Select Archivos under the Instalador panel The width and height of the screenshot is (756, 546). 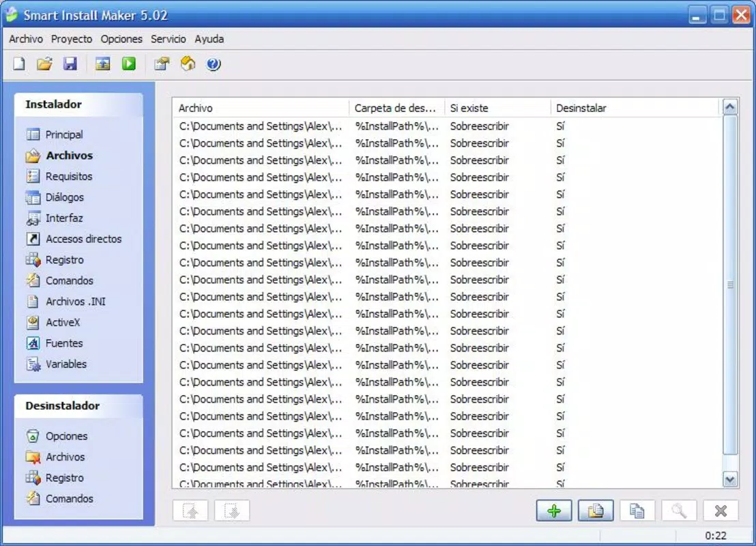pyautogui.click(x=59, y=156)
